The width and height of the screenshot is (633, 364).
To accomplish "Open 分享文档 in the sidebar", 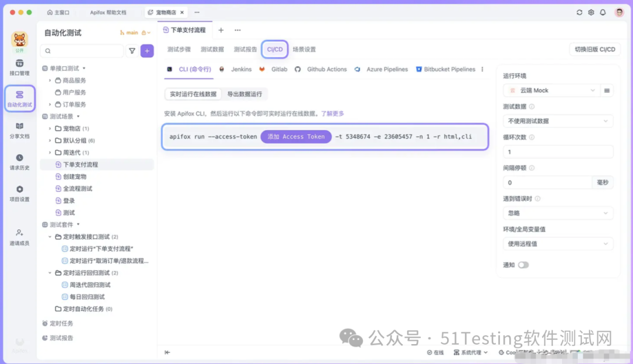I will [19, 130].
